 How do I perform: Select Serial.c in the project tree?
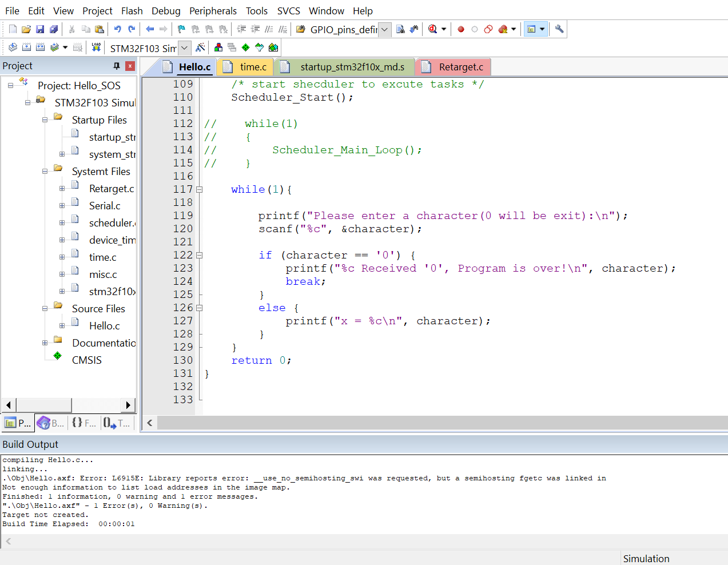(105, 206)
